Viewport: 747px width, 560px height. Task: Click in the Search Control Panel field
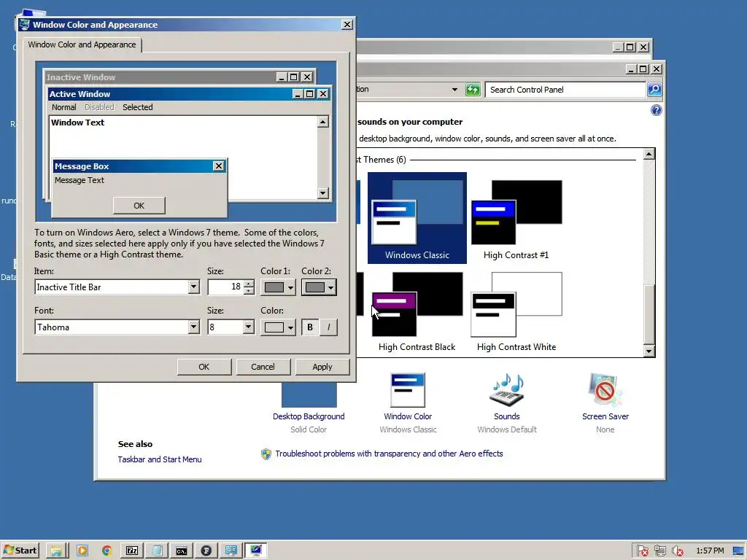565,90
